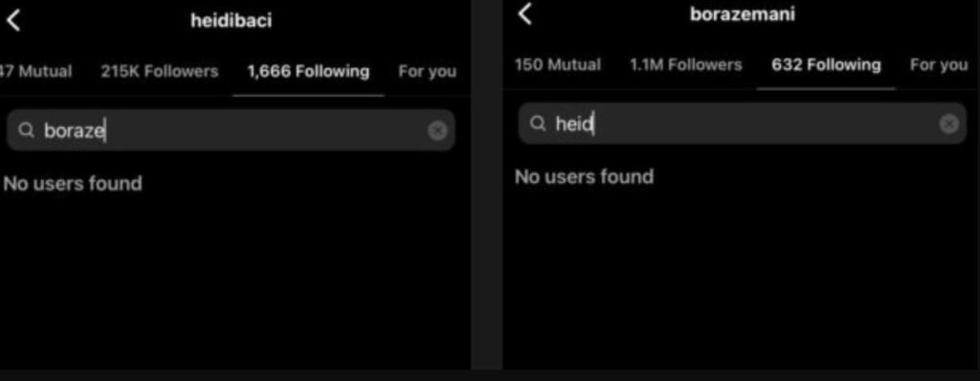
Task: Clear the "heid" search text
Action: coord(948,123)
